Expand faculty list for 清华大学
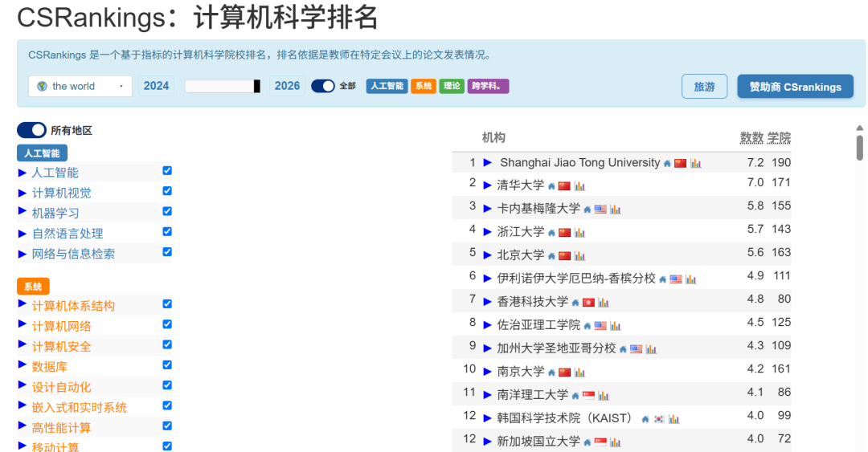The image size is (868, 452). (488, 185)
